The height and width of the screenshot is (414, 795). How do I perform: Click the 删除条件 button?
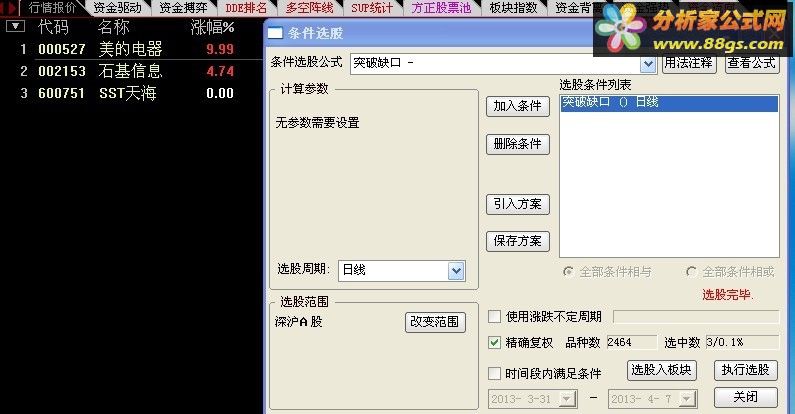[518, 144]
